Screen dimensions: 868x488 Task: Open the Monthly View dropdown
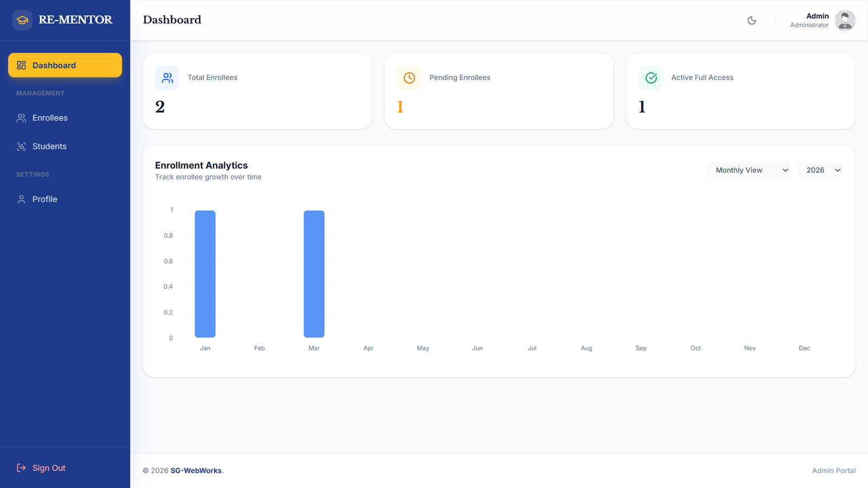pos(748,170)
